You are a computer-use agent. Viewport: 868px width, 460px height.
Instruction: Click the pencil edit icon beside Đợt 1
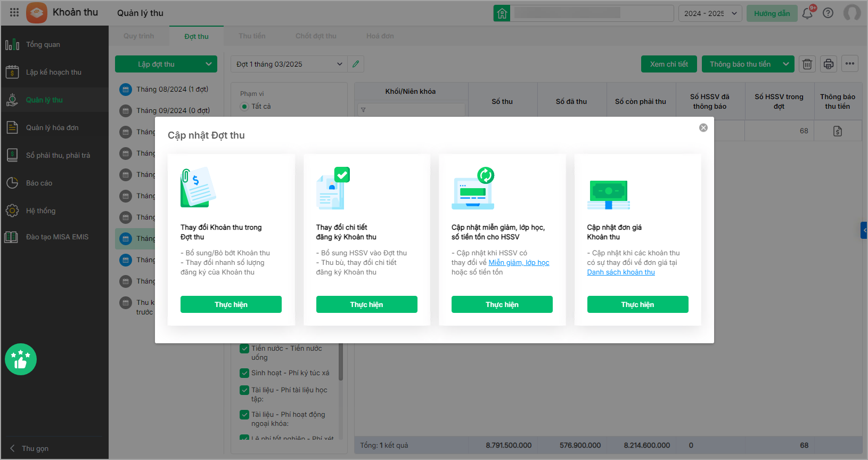coord(356,64)
